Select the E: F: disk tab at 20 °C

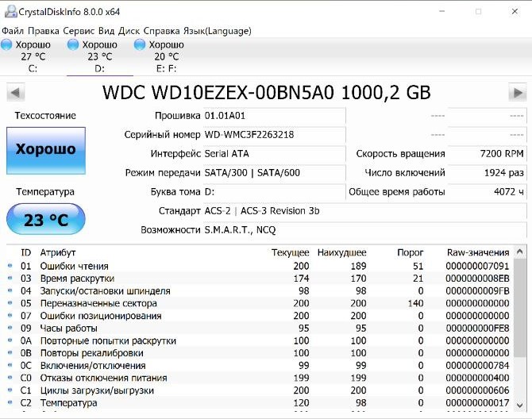pyautogui.click(x=166, y=56)
